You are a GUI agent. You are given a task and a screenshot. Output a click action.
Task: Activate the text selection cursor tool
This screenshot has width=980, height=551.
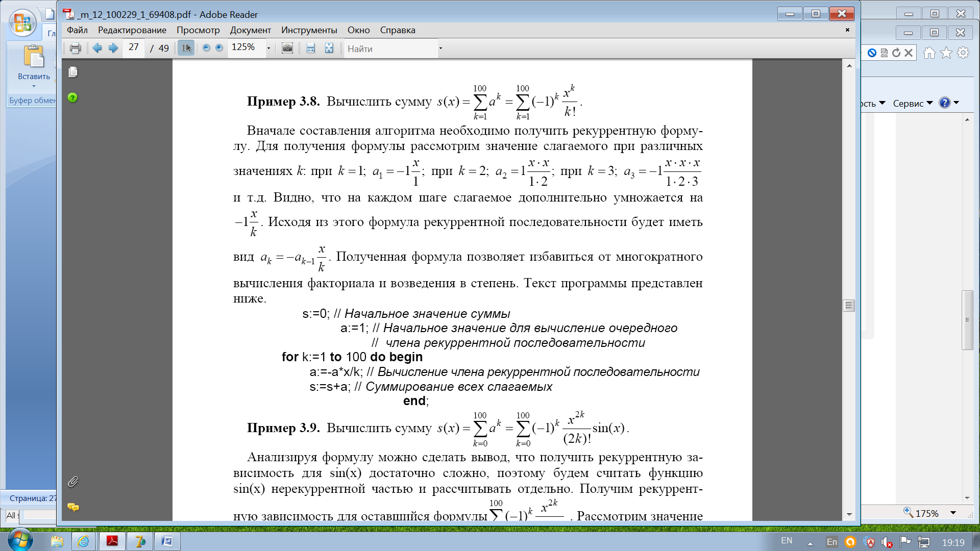(186, 48)
